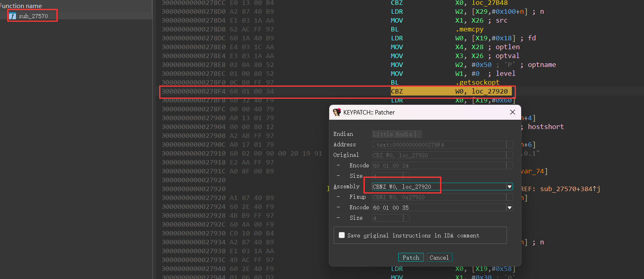644x279 pixels.
Task: Click the .memcpy call operand
Action: [x=469, y=29]
